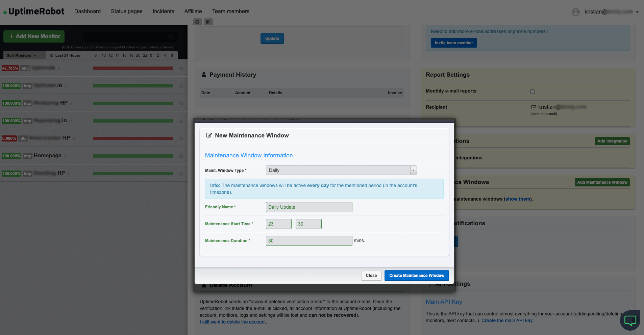Click the edit icon beside New Maintenance Window
This screenshot has width=644, height=335.
point(209,135)
